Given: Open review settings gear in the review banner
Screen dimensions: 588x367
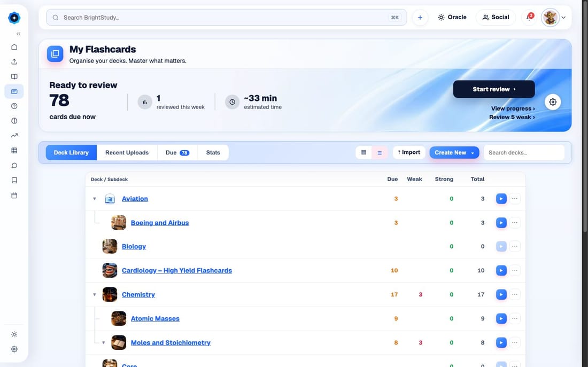Looking at the screenshot, I should pos(553,101).
